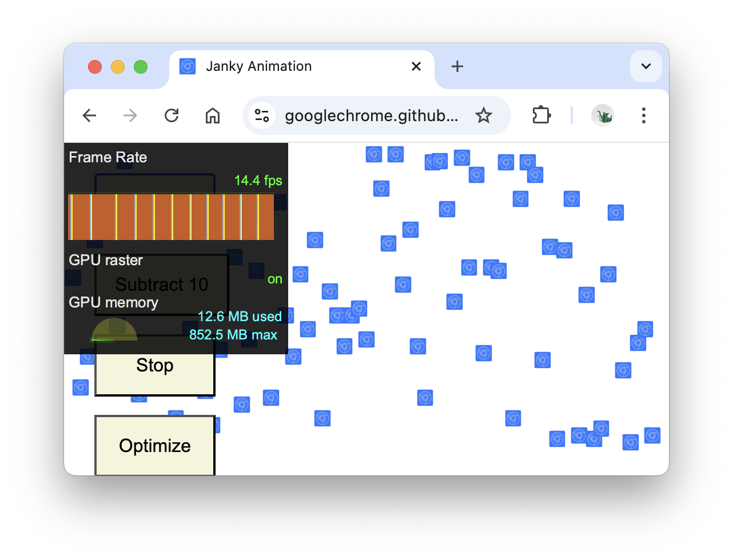Go to the browser home page
The image size is (733, 560).
(x=213, y=116)
